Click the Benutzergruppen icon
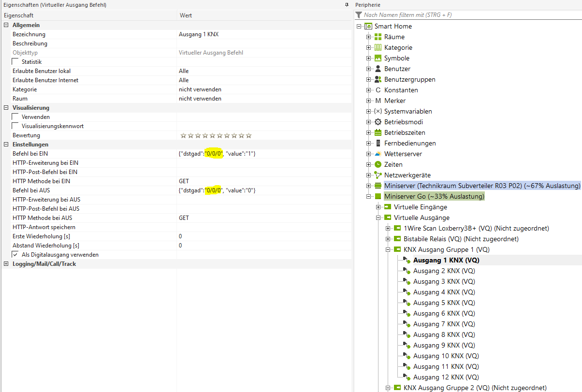The image size is (582, 392). tap(378, 79)
